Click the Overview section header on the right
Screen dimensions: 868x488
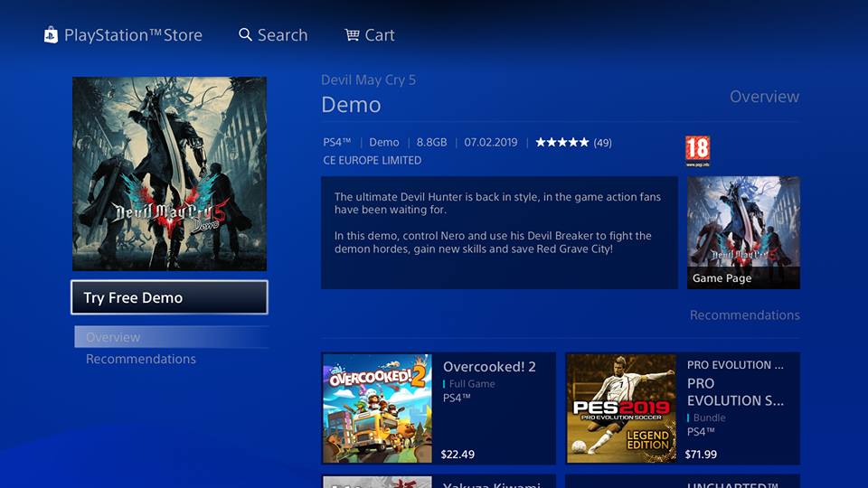point(765,97)
